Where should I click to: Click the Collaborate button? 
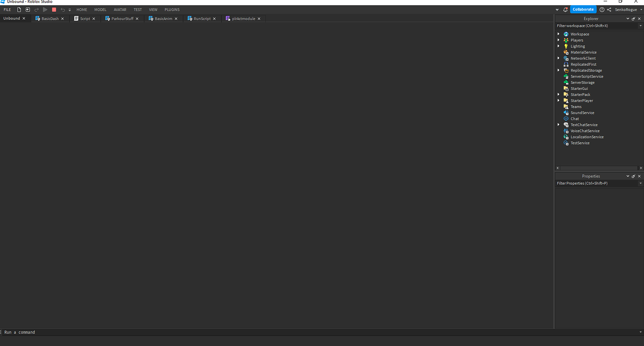click(583, 9)
